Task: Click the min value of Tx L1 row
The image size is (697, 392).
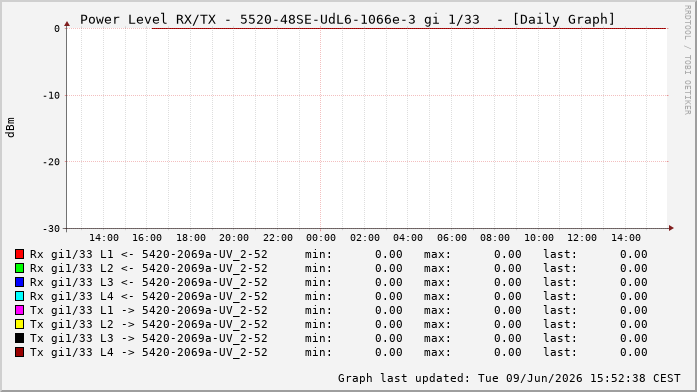Action: click(x=389, y=310)
